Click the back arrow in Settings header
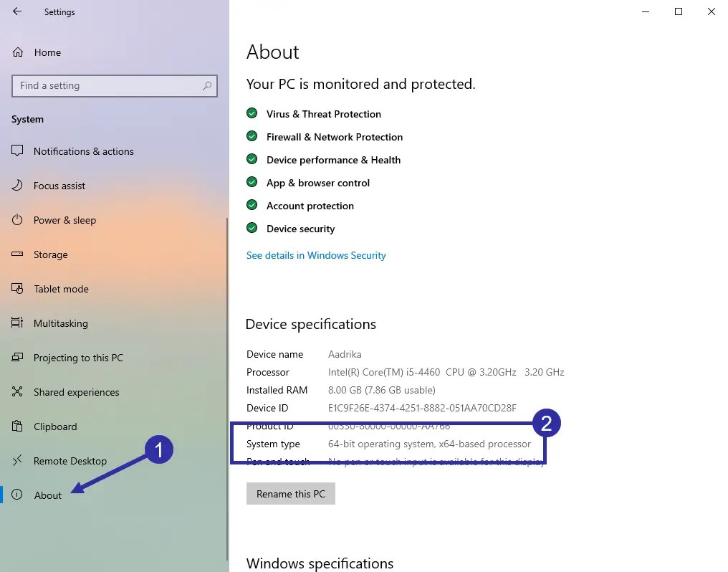Image resolution: width=728 pixels, height=572 pixels. [x=17, y=11]
